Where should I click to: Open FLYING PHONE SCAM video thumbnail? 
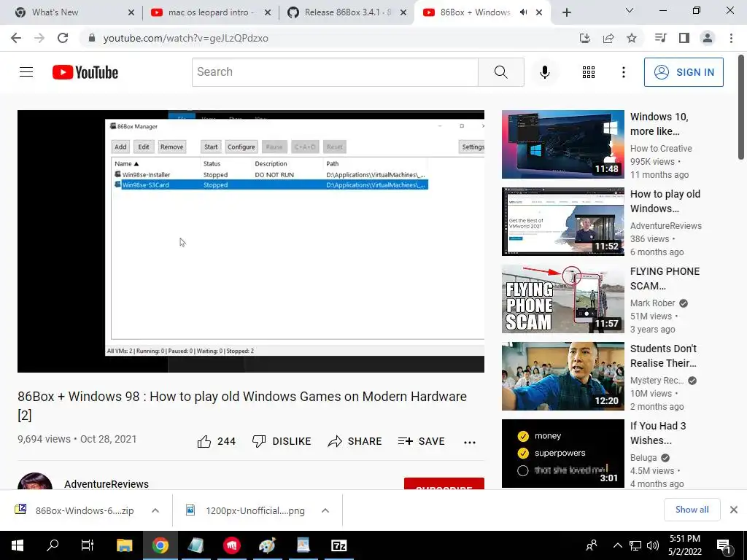tap(562, 298)
